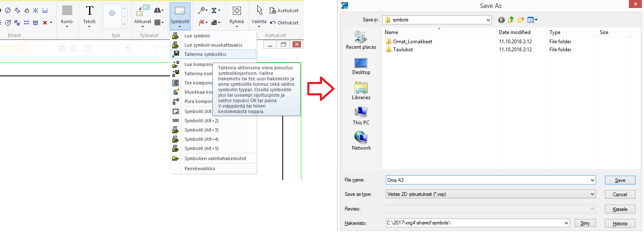Click the Pura komponentti menu icon
Viewport: 644px width, 232px height.
[x=176, y=101]
